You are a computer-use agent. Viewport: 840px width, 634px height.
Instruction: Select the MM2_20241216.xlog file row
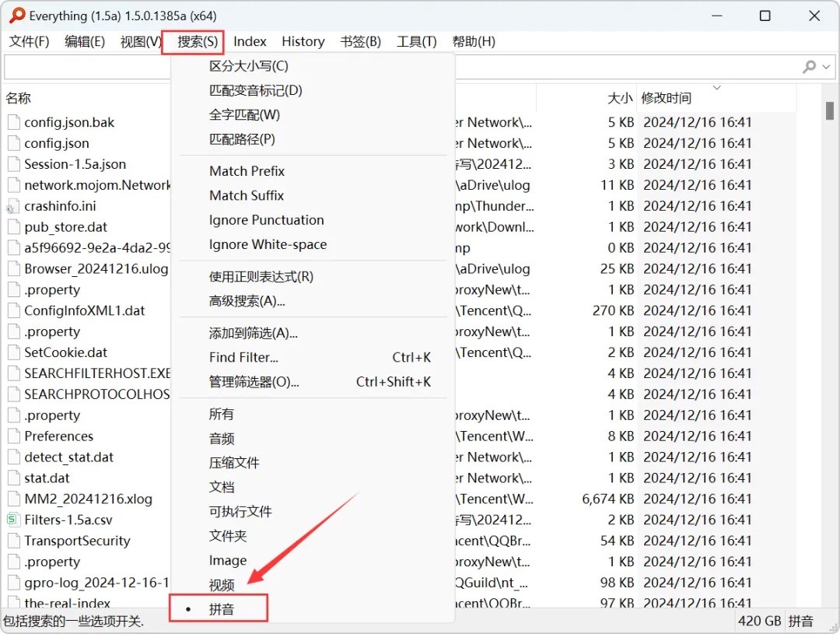[x=89, y=499]
